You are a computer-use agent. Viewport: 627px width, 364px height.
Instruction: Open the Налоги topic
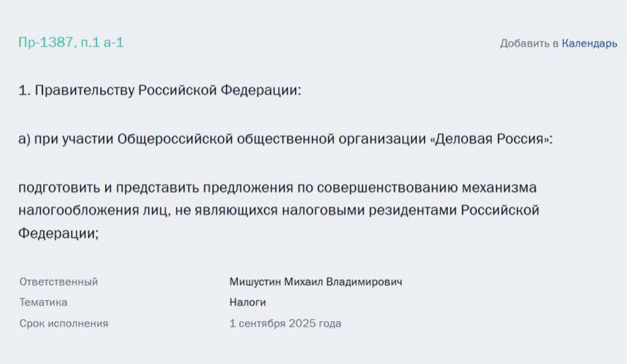(x=248, y=303)
